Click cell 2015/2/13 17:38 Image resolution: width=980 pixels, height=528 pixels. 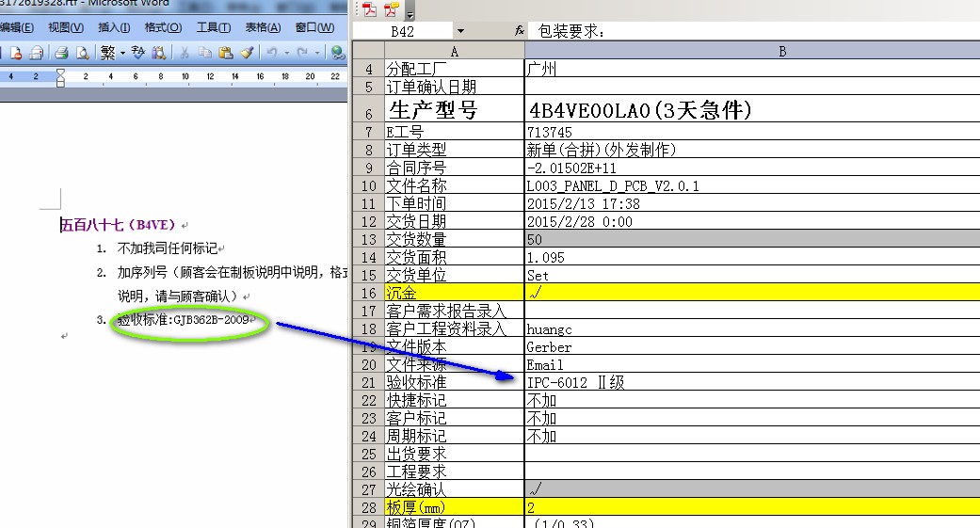(752, 203)
